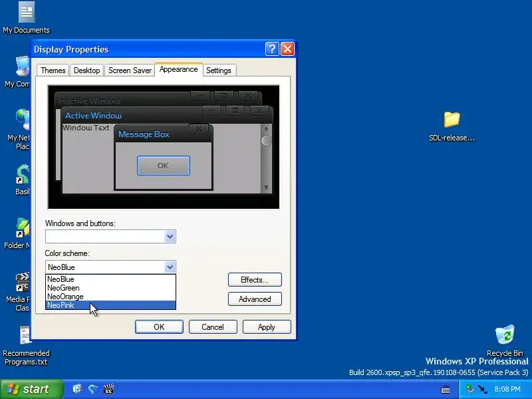The height and width of the screenshot is (399, 532).
Task: Click the network connection tray icon
Action: click(x=482, y=389)
